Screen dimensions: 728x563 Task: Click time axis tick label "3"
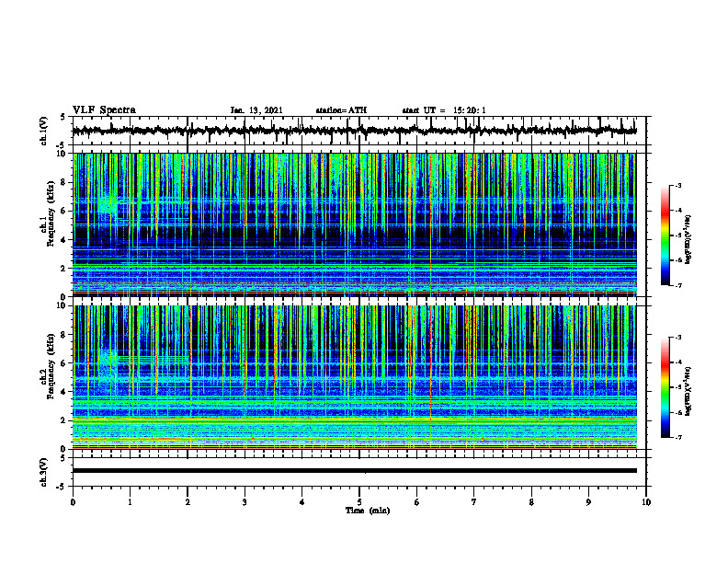click(245, 502)
